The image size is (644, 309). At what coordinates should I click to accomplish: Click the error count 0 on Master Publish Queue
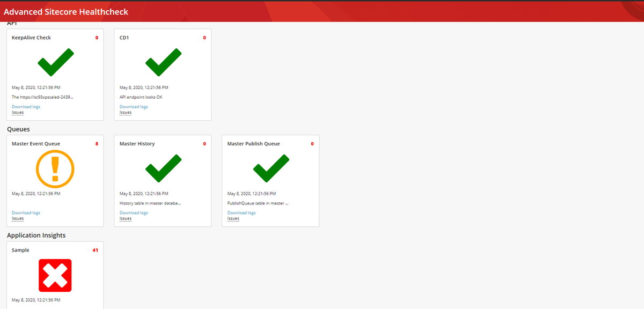click(x=312, y=144)
